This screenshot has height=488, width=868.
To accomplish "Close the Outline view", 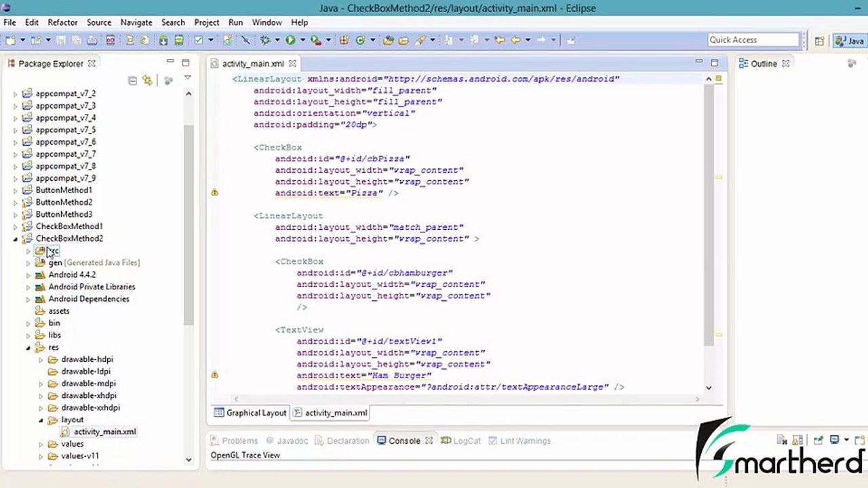I will point(786,63).
